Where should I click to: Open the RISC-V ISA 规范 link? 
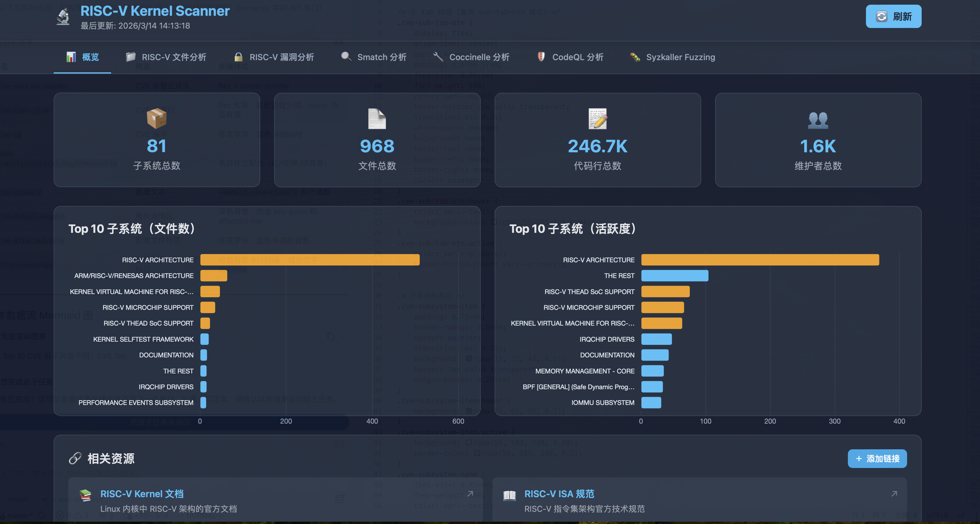point(559,494)
